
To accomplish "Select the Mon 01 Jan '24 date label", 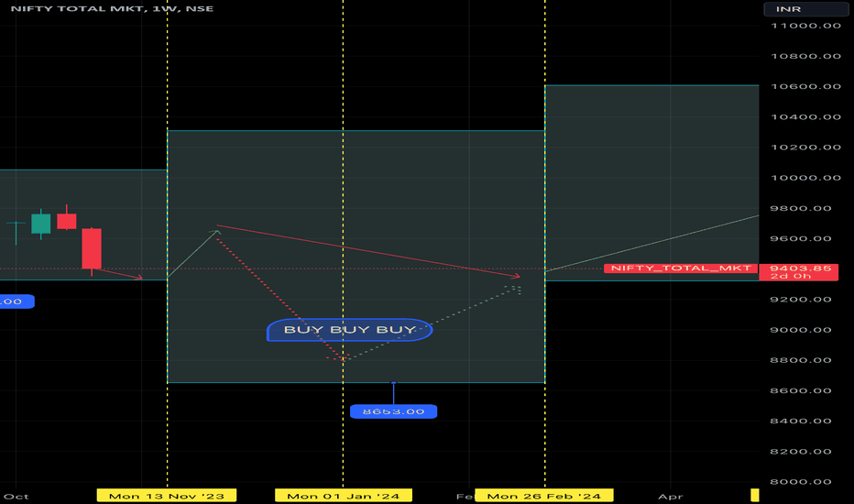I will (343, 496).
